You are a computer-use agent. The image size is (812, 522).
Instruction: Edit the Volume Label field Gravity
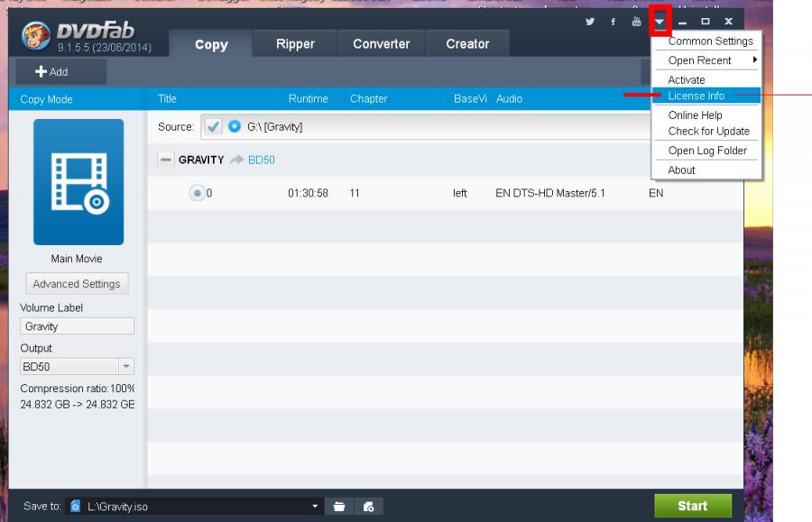coord(78,326)
